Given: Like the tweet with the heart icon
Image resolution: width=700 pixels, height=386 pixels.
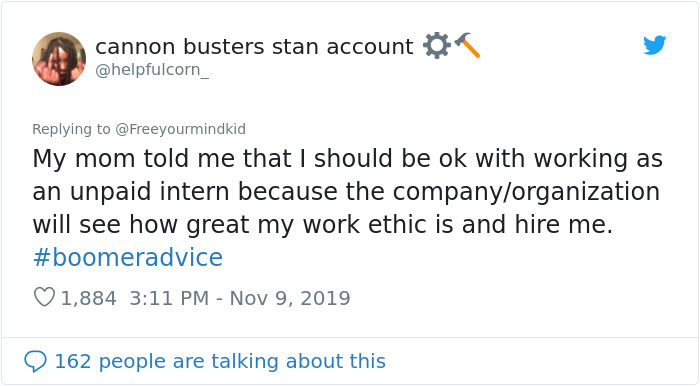Looking at the screenshot, I should pos(44,297).
